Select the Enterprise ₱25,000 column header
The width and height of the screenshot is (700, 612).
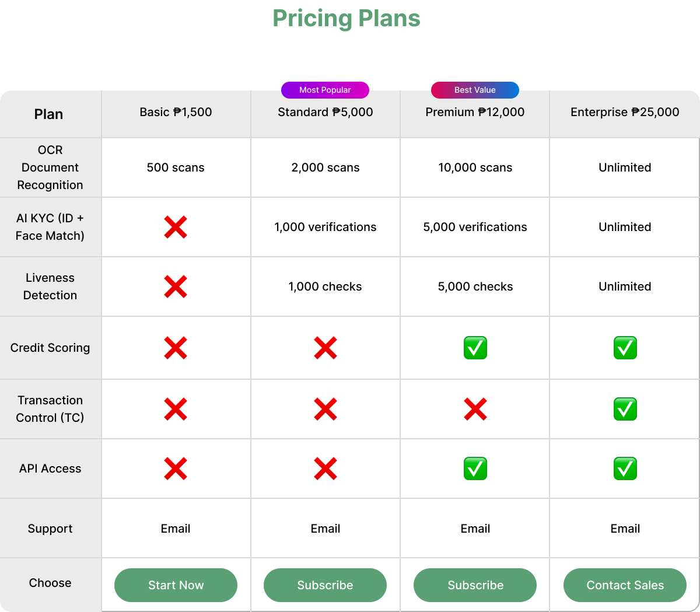pos(625,112)
